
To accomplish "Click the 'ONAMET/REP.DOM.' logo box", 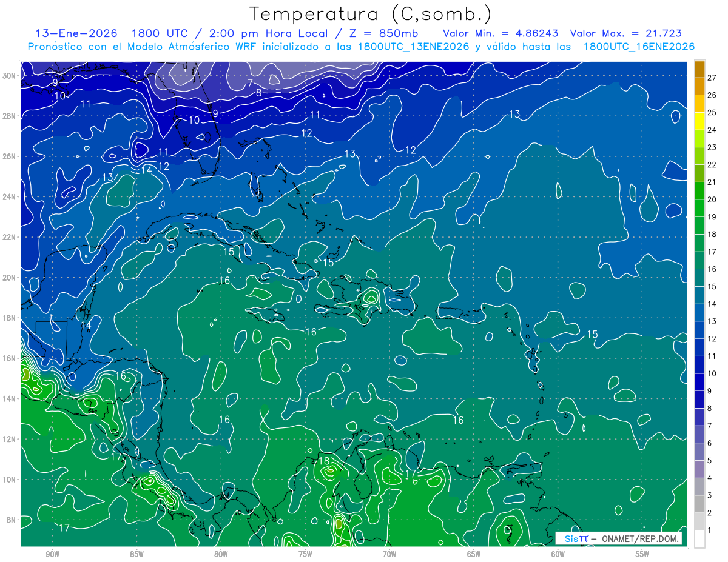I will coord(619,538).
